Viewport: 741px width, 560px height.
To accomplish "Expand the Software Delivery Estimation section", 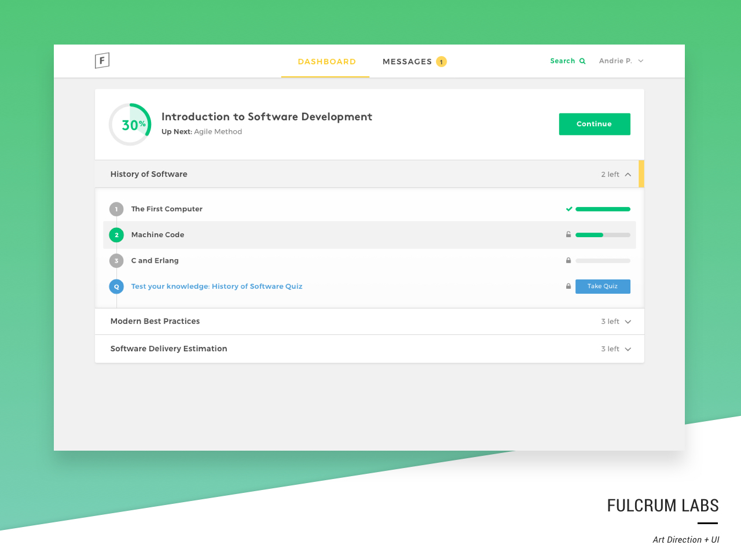I will 628,349.
